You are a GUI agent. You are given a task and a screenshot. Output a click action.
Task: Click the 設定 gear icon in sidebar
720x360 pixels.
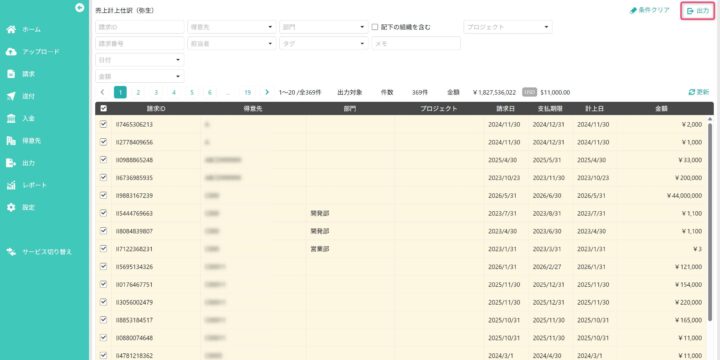(11, 208)
